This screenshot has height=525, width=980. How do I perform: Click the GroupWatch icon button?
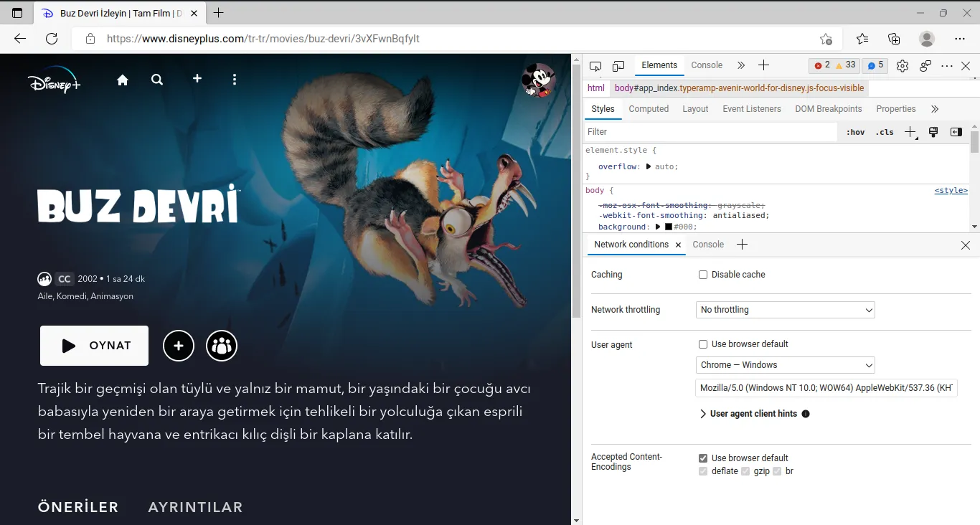222,346
